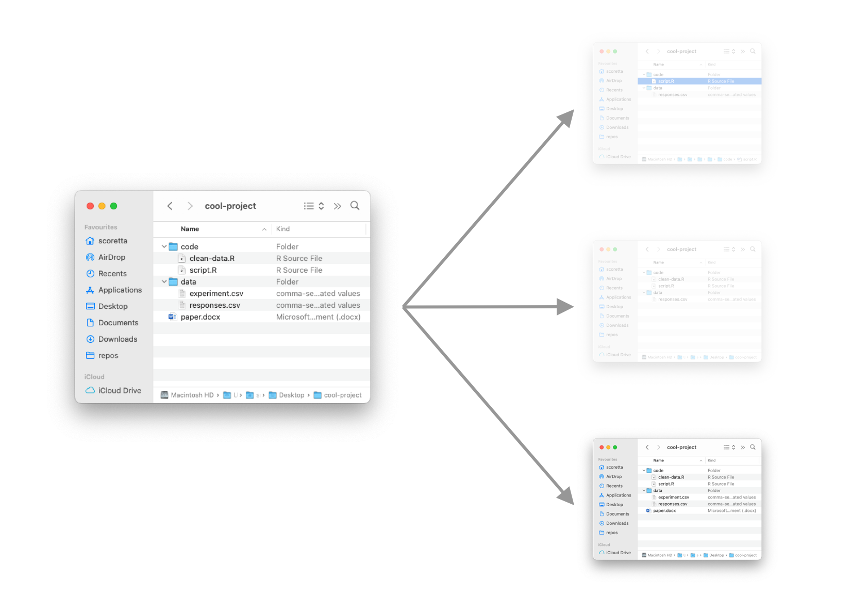Sort by the Kind column header in large window
The width and height of the screenshot is (868, 614).
tap(283, 229)
